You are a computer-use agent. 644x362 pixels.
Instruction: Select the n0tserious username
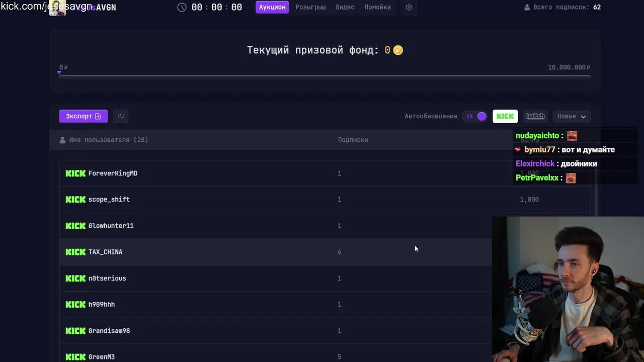coord(107,278)
